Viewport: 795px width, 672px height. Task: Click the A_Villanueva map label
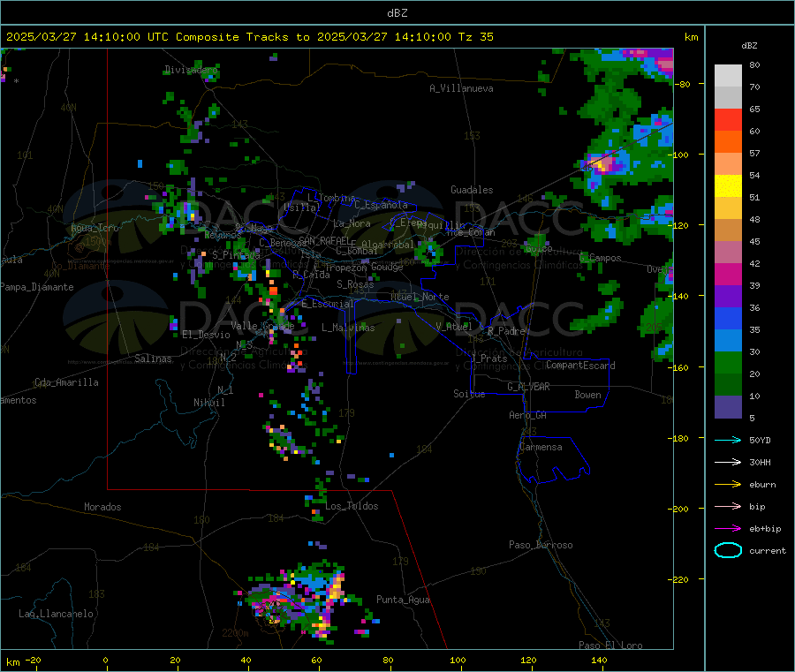point(461,88)
